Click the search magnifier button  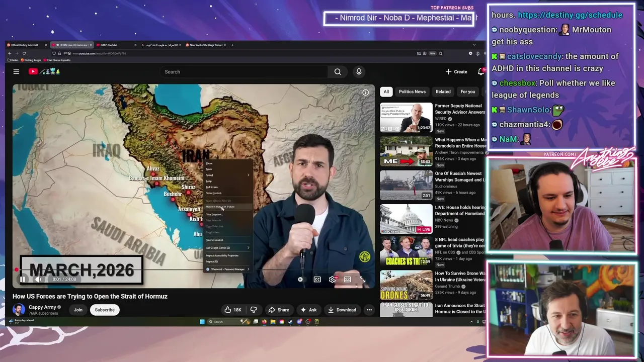pos(338,72)
